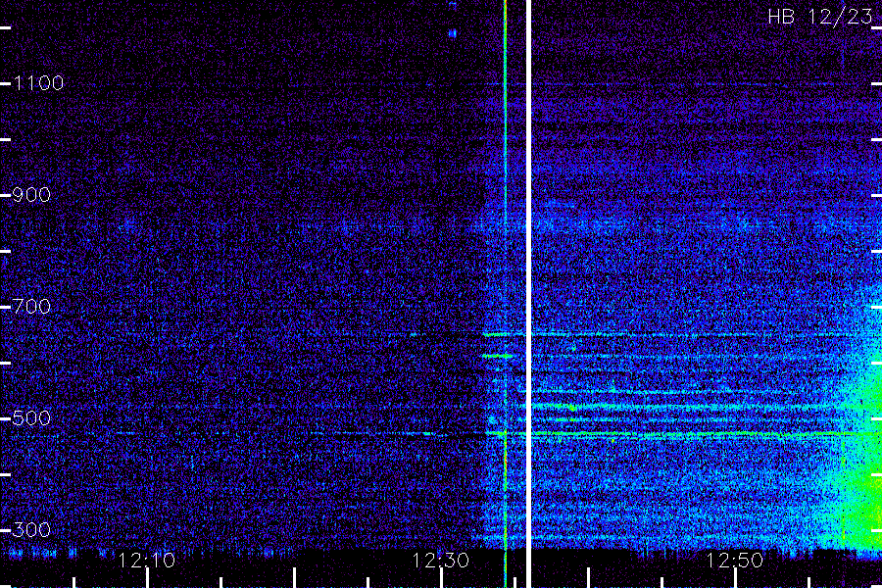Click the 700 frequency axis label

pos(31,307)
